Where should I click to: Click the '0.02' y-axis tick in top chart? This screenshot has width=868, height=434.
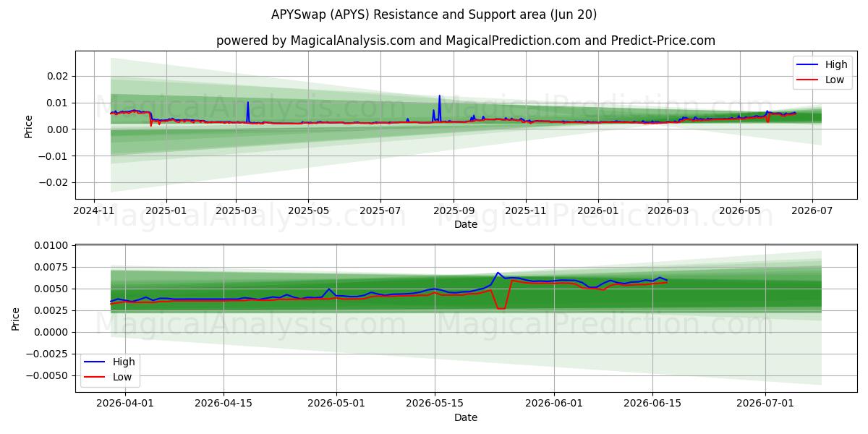pos(58,76)
